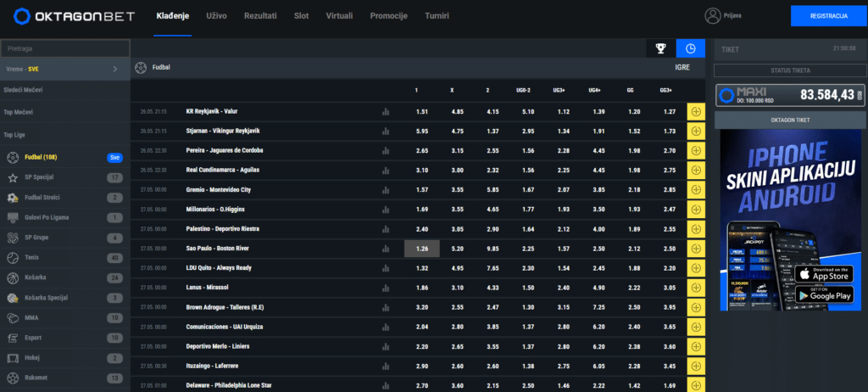
Task: Click the Pretraga search field
Action: click(64, 49)
